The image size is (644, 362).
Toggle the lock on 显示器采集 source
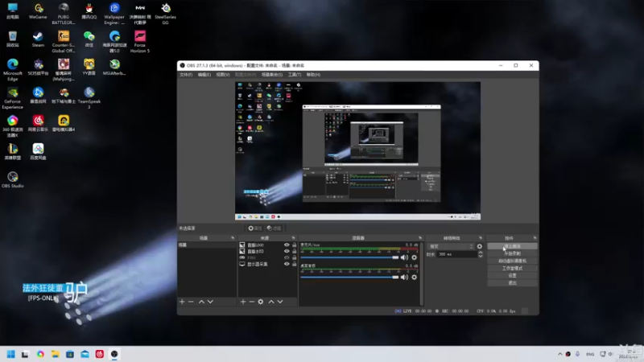point(294,264)
